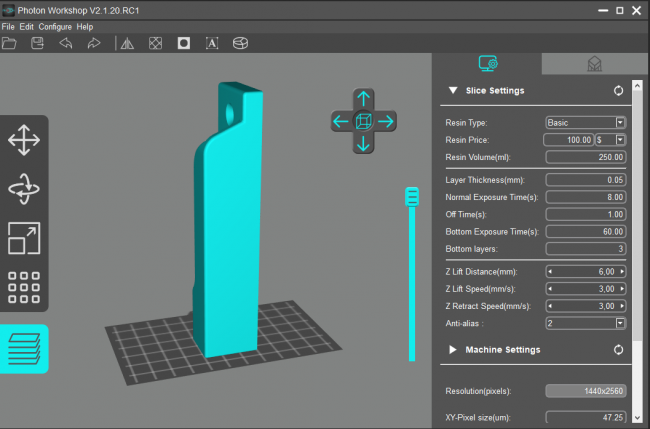Reset Slice Settings with refresh button
The width and height of the screenshot is (650, 429).
(x=618, y=90)
